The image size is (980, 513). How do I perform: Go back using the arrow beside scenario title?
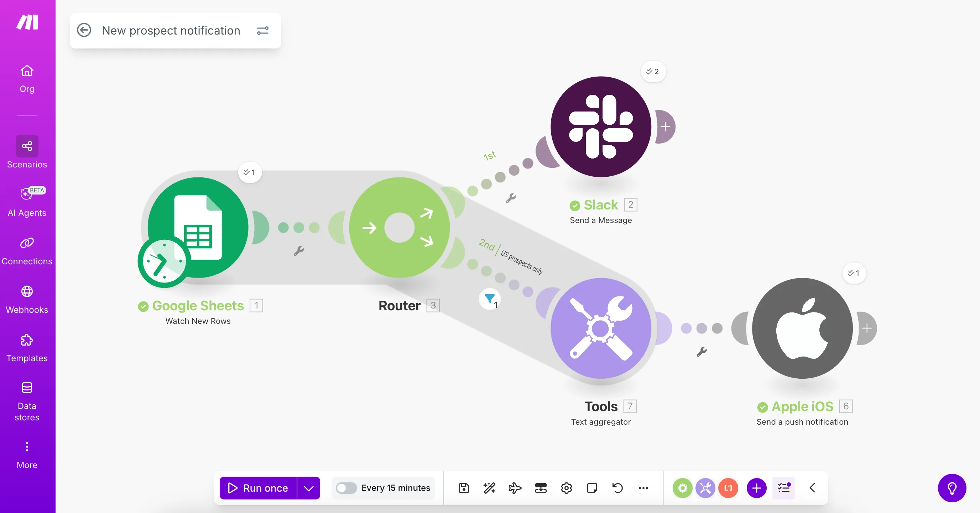pyautogui.click(x=84, y=30)
